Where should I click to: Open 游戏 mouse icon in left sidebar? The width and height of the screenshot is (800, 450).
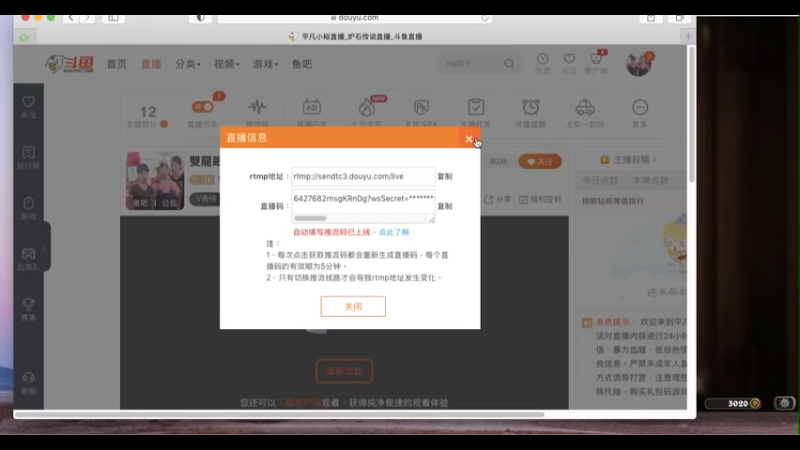(x=29, y=208)
